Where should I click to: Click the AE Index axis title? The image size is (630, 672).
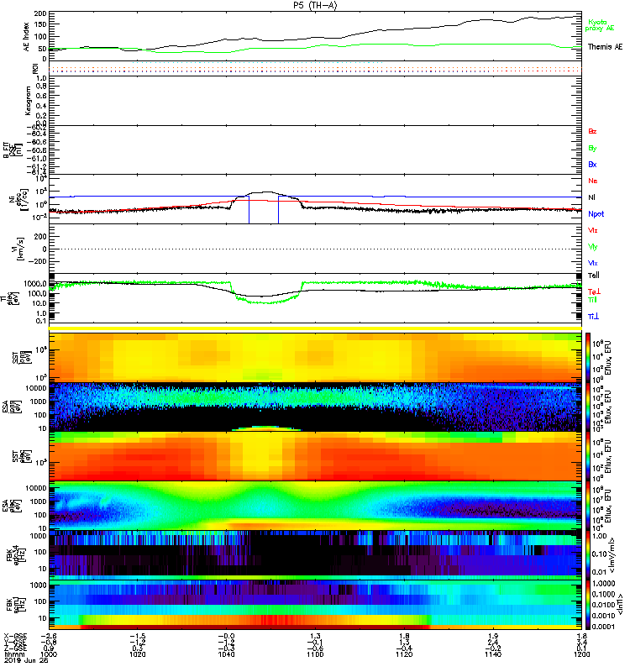tap(27, 36)
